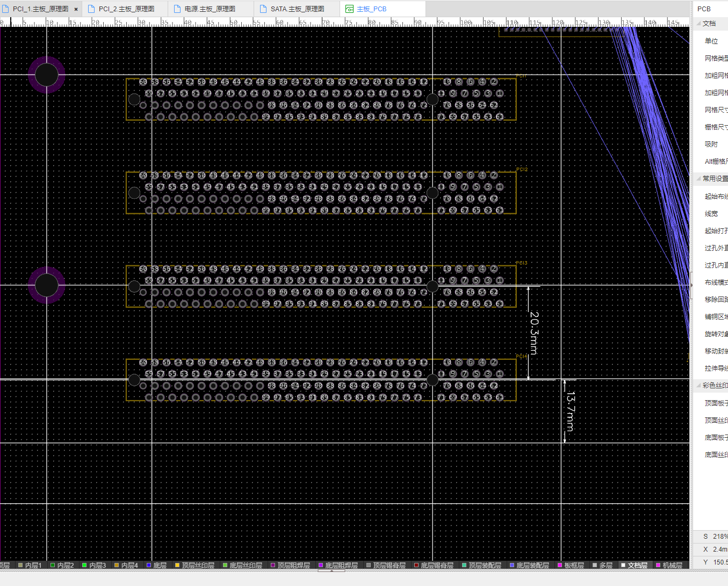728x586 pixels.
Task: Select the 顶层装配层 layer
Action: pyautogui.click(x=485, y=565)
